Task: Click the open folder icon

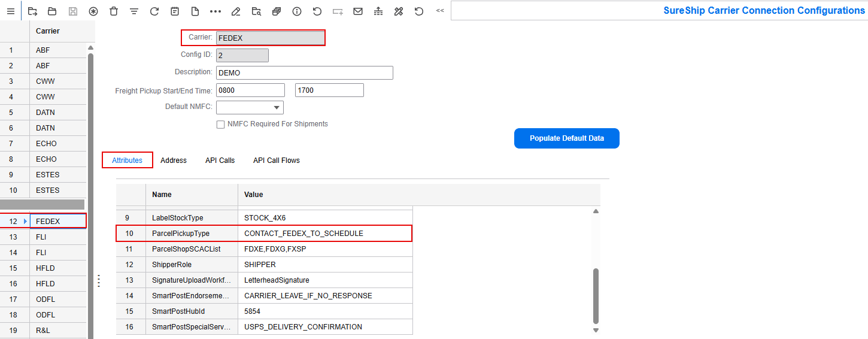Action: click(x=52, y=11)
